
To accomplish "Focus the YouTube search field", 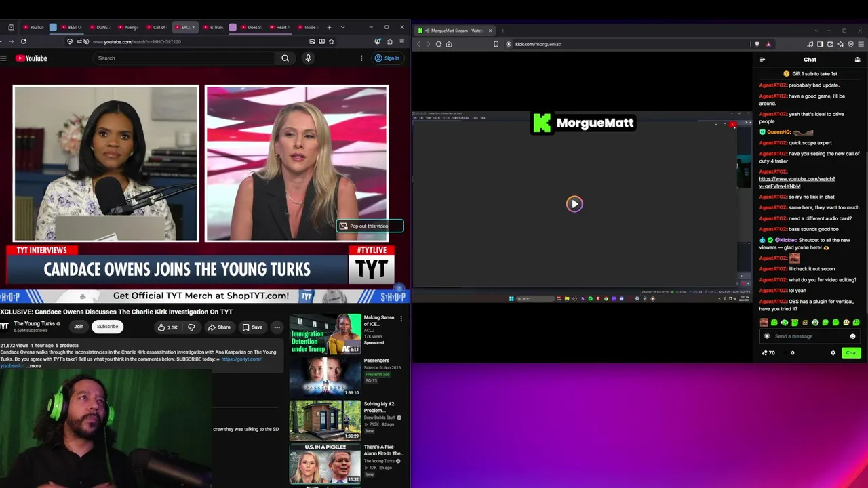I will [185, 58].
